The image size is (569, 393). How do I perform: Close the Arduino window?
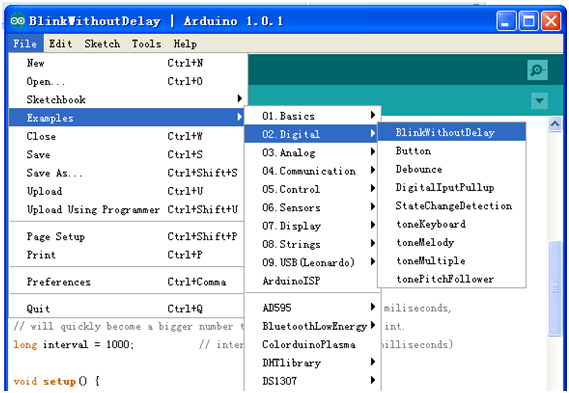(551, 21)
